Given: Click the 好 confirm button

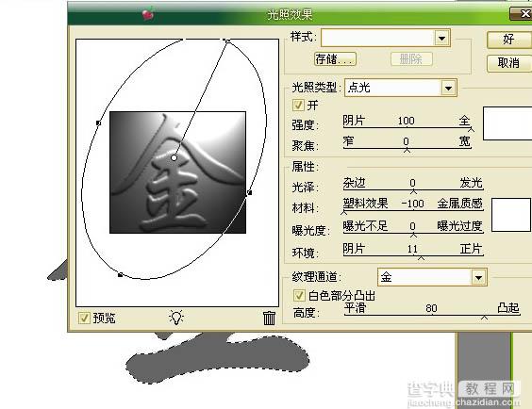Looking at the screenshot, I should 509,40.
